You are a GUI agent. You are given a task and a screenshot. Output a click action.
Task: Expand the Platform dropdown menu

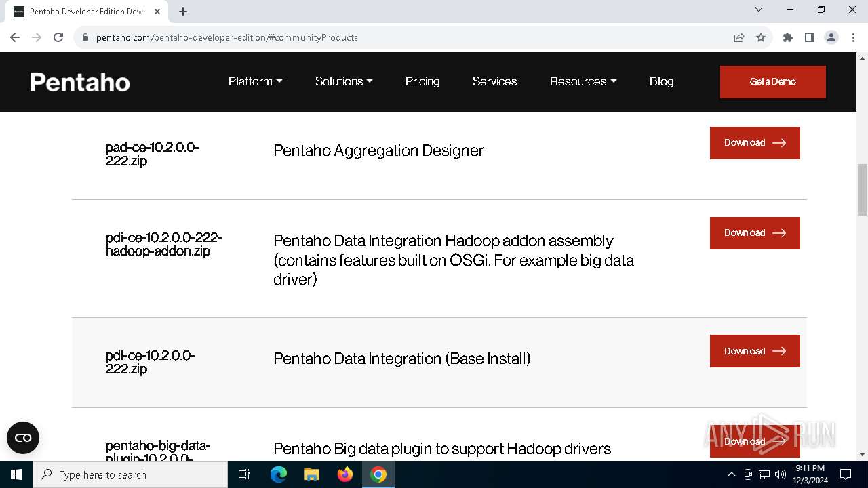(255, 81)
